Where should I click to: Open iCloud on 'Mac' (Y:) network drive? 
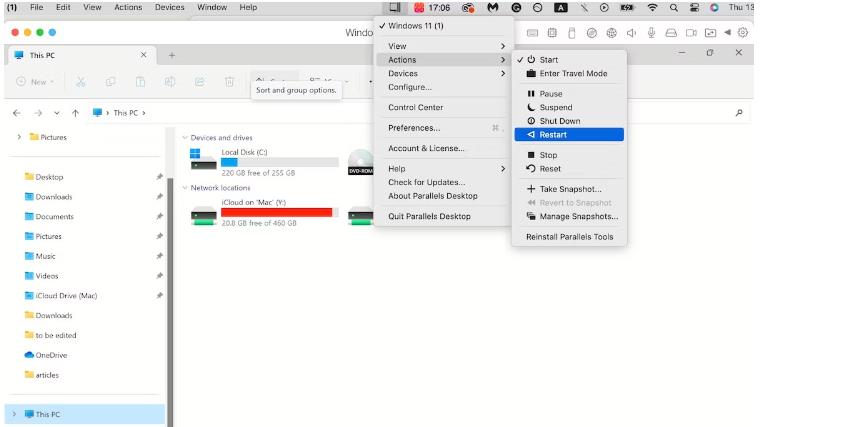click(x=264, y=212)
